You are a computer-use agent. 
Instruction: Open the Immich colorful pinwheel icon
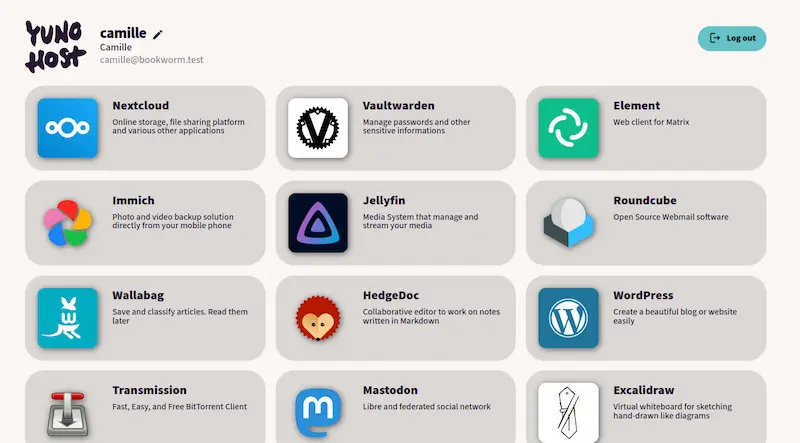tap(67, 223)
